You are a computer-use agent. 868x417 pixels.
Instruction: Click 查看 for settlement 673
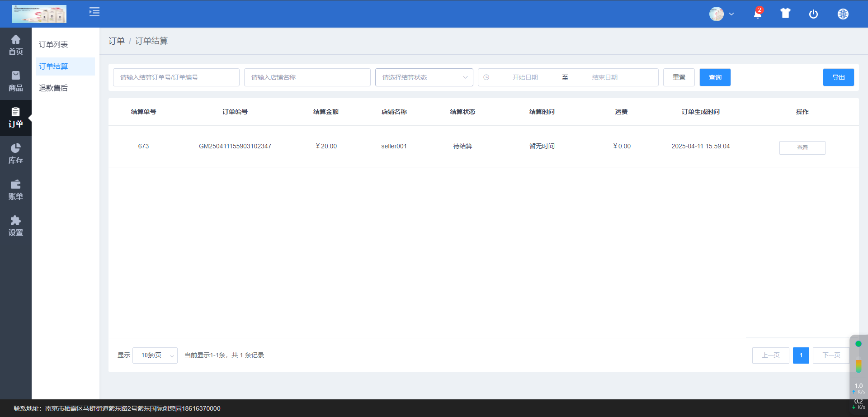coord(802,148)
